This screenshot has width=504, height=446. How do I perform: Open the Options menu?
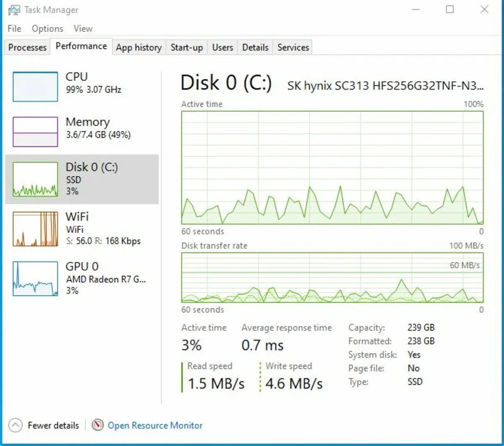(x=47, y=29)
